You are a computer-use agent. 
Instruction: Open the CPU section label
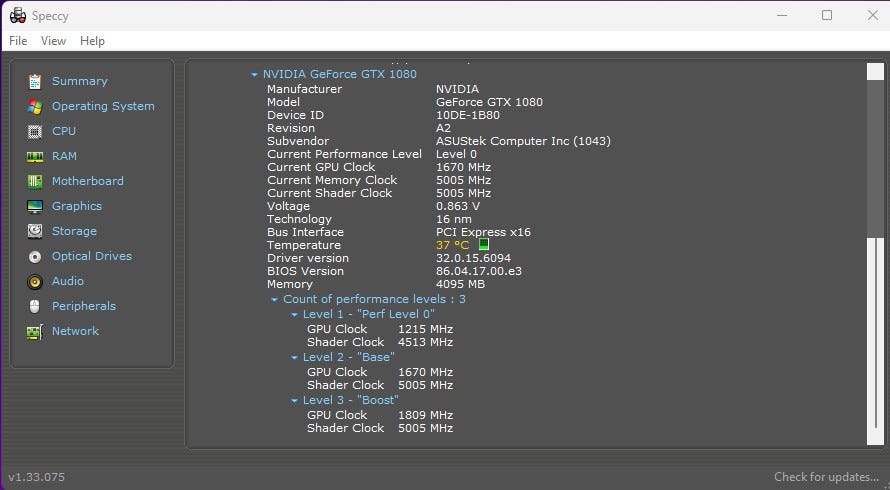coord(64,131)
